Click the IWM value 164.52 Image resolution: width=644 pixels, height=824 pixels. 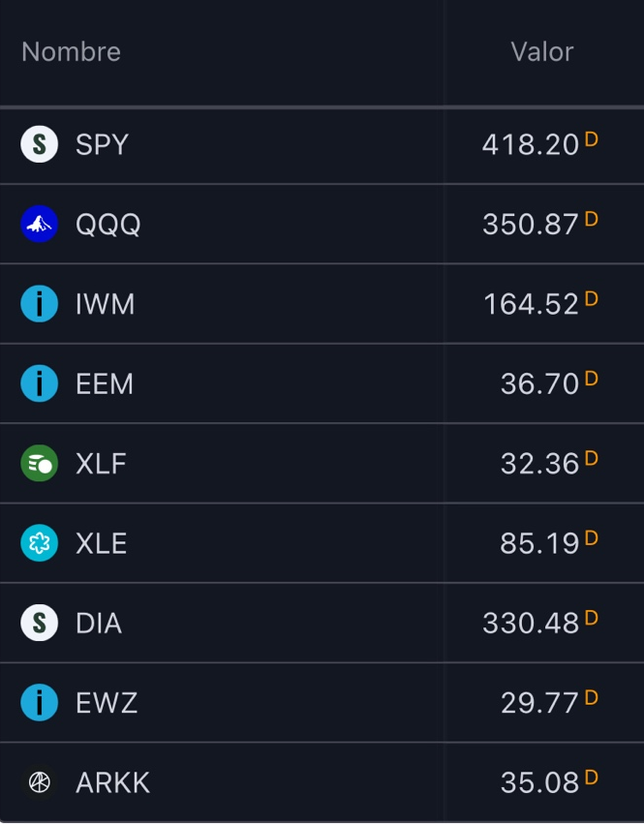531,305
